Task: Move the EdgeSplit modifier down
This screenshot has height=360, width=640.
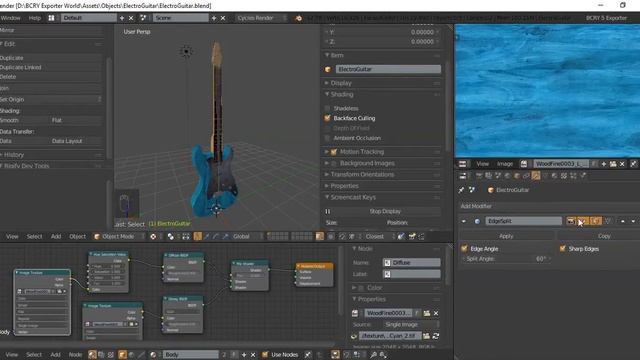Action: pyautogui.click(x=633, y=221)
